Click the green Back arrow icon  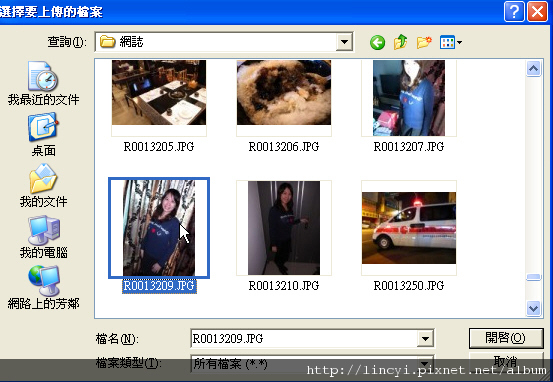377,43
